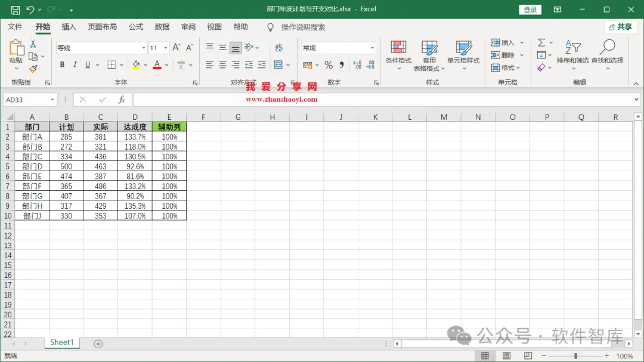Screen dimensions: 644x362
Task: Switch to the 插入 ribbon tab
Action: [69, 27]
